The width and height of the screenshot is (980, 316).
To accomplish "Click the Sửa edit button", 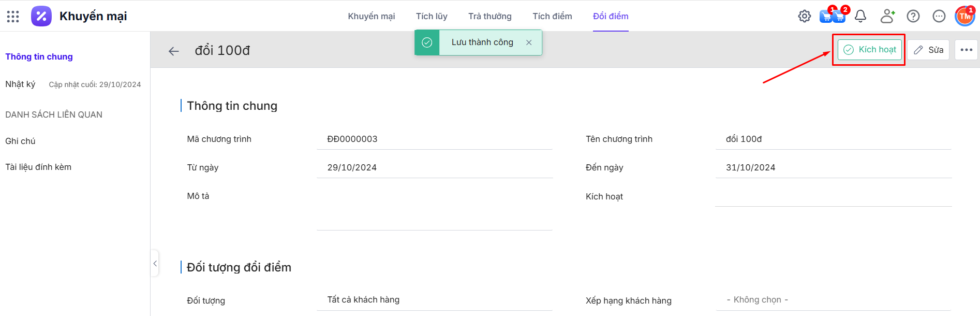I will [928, 50].
